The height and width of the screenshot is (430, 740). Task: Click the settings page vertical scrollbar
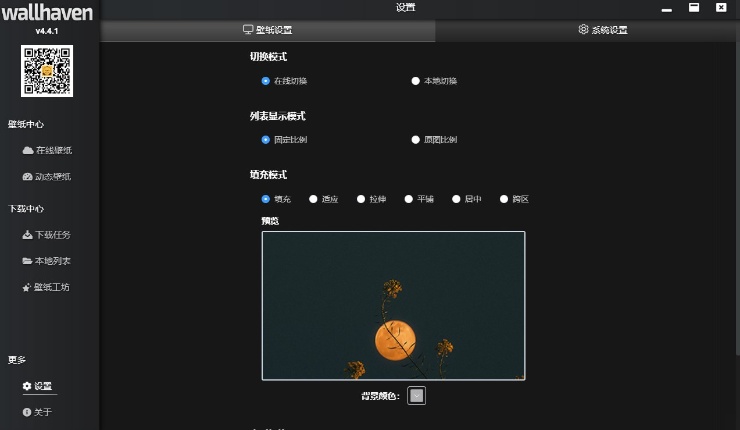click(738, 198)
